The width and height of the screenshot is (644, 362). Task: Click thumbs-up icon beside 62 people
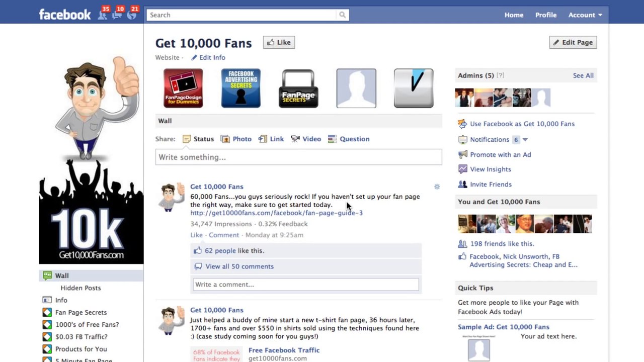(198, 250)
